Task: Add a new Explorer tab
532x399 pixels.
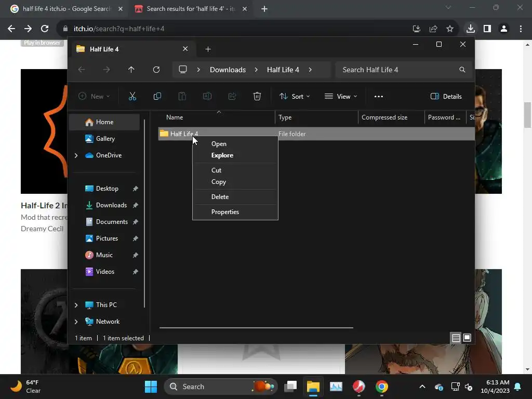Action: pyautogui.click(x=208, y=49)
